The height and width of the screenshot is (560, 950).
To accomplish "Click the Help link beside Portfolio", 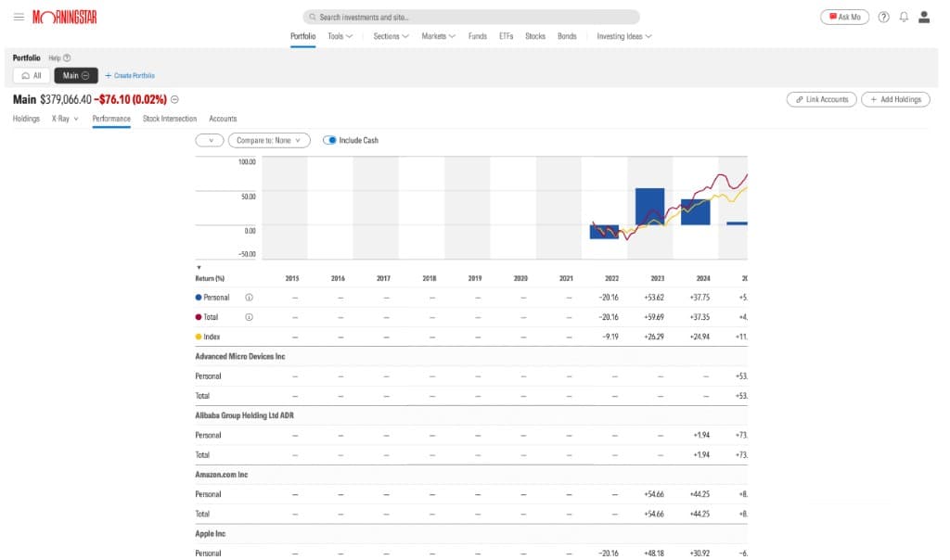I will 55,58.
